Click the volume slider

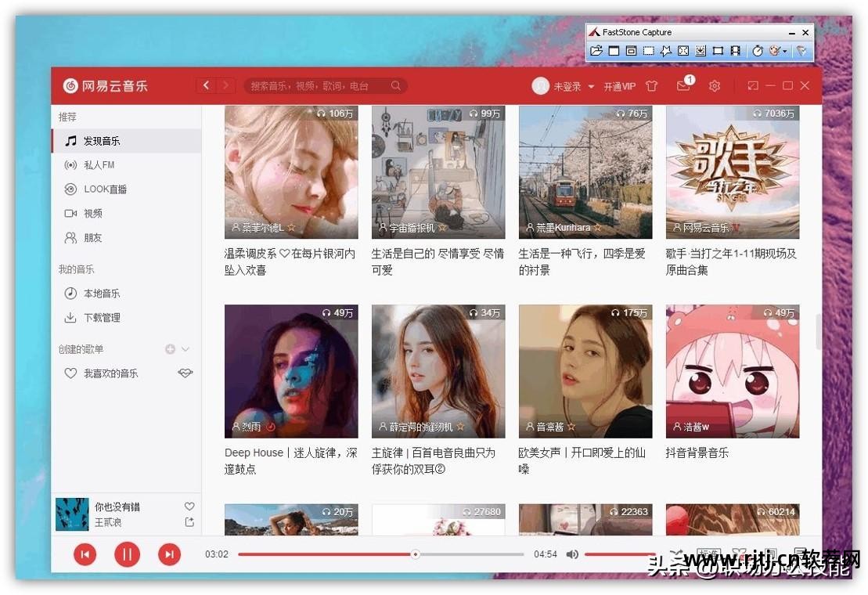[x=620, y=554]
